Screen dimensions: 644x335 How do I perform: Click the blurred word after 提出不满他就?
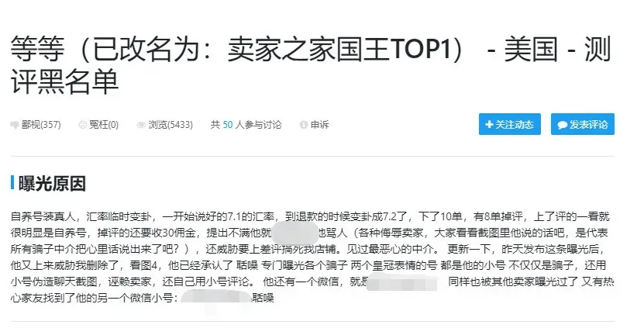[295, 233]
